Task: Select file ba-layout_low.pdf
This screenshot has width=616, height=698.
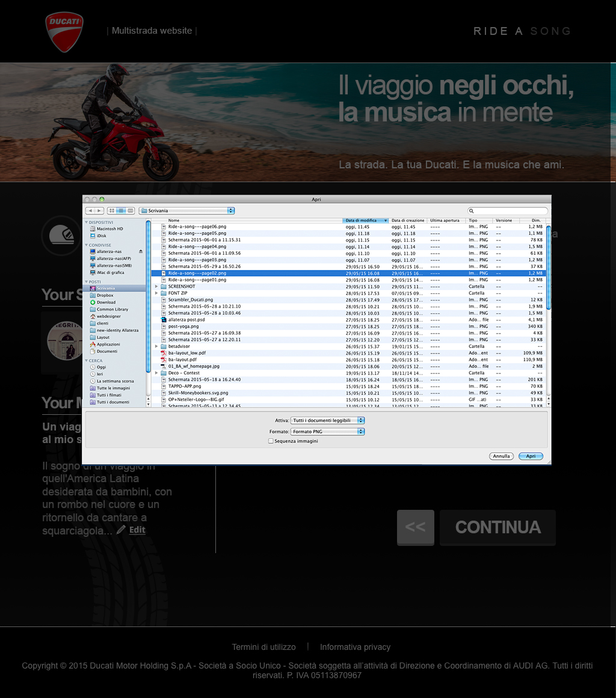Action: coord(348,353)
